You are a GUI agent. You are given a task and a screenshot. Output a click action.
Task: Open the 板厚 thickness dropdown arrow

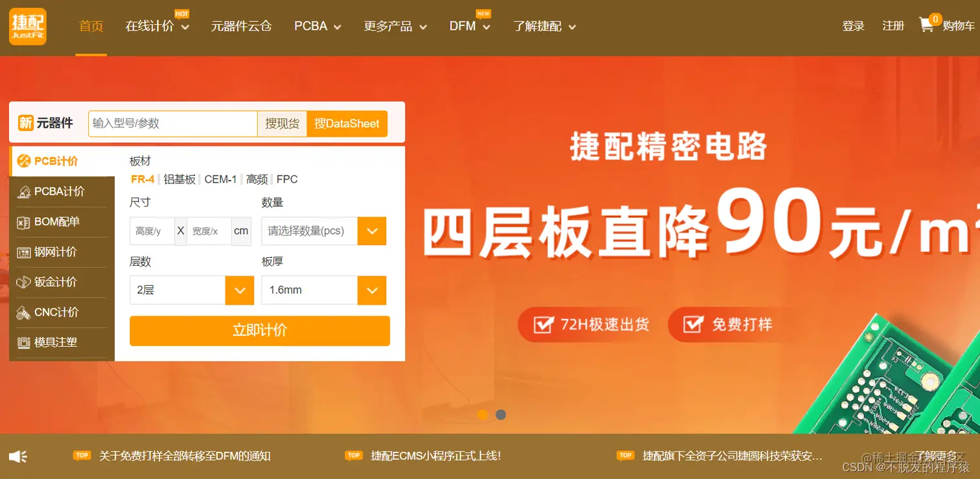(372, 290)
